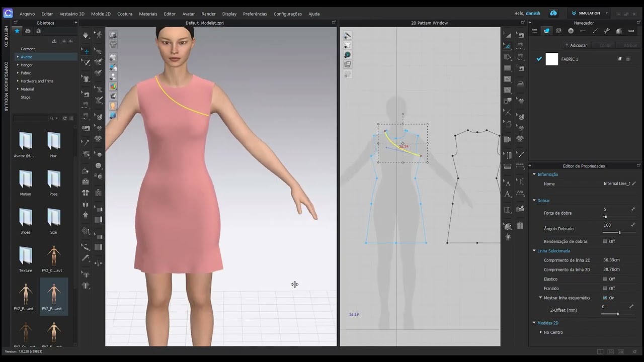Click the download icon in the Biblioteca header

click(54, 41)
